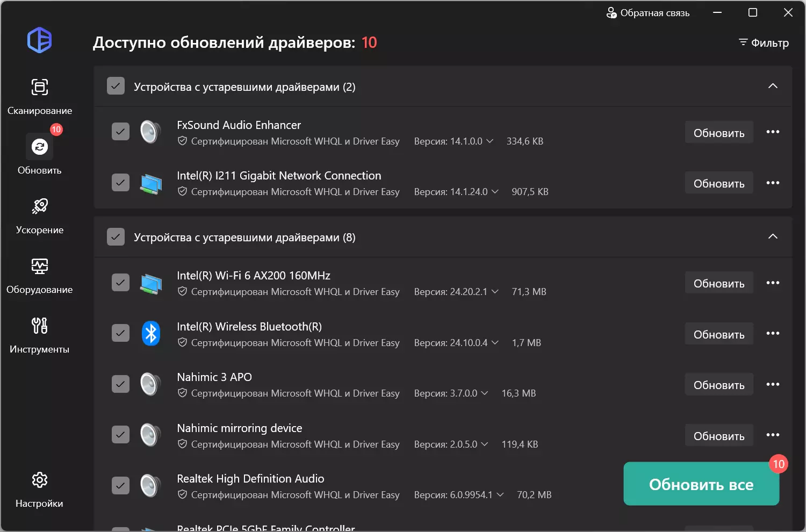Open the Оборудование hardware section
Screen dimensions: 806x532
click(x=40, y=276)
